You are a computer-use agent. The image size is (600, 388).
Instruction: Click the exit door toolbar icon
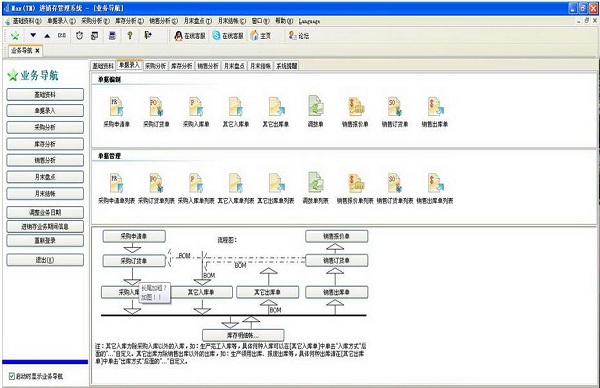coord(148,35)
